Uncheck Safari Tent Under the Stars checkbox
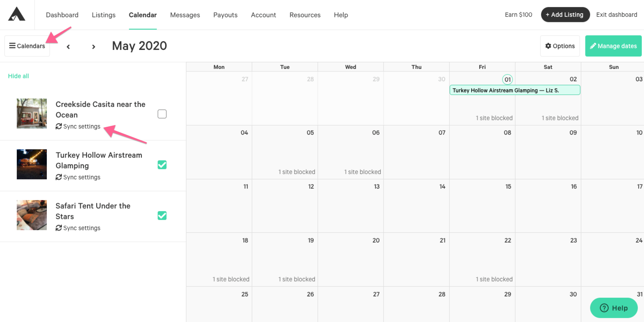This screenshot has width=644, height=322. 162,216
